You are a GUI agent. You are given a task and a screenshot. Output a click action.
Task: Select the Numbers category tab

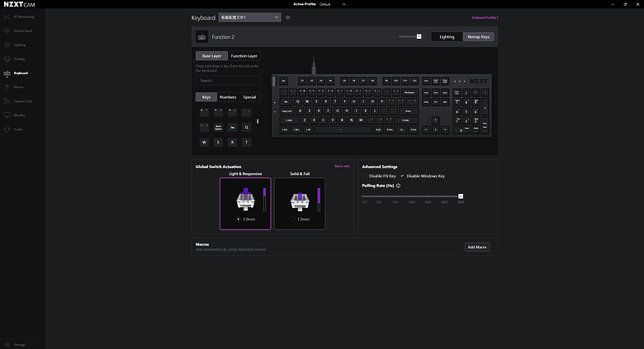coord(228,97)
